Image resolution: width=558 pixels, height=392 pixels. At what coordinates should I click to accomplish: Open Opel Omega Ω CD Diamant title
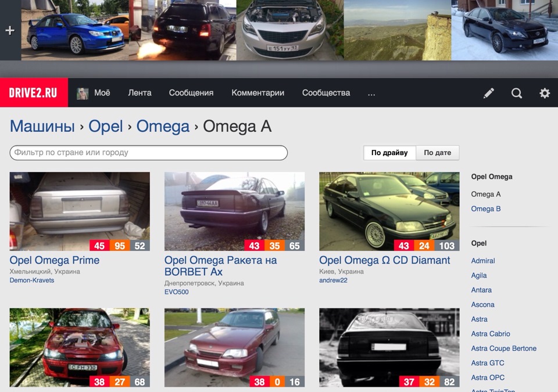[x=385, y=260]
